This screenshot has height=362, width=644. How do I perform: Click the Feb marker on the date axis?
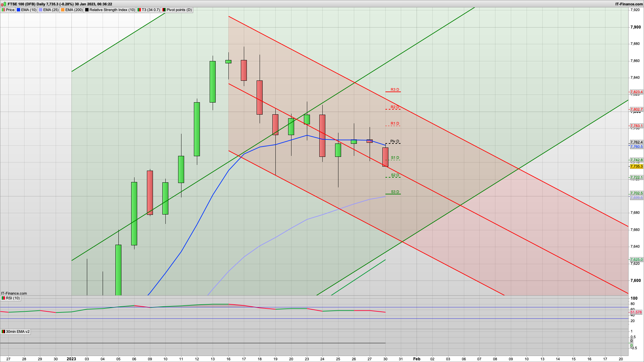[x=417, y=359]
